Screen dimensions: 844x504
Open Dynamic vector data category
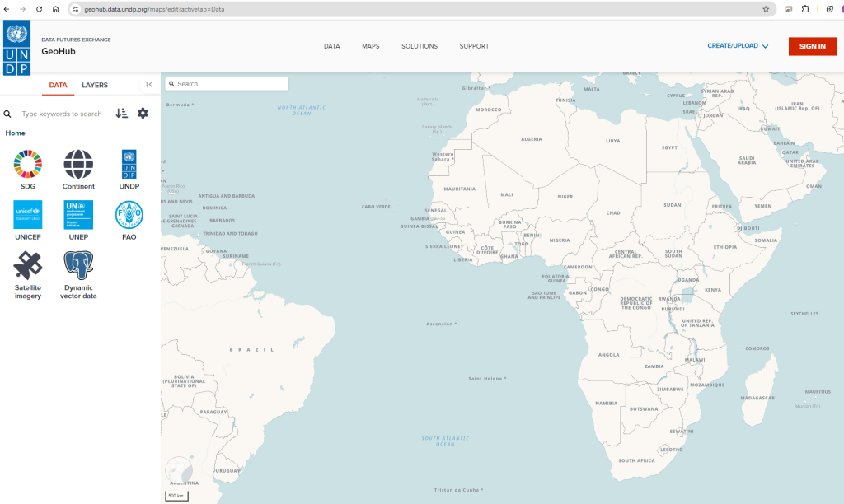point(78,266)
